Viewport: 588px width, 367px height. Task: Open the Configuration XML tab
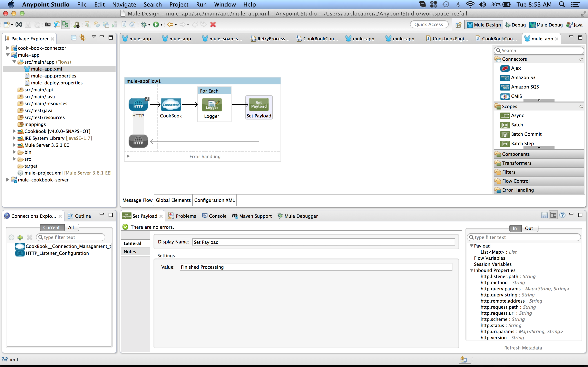(214, 200)
